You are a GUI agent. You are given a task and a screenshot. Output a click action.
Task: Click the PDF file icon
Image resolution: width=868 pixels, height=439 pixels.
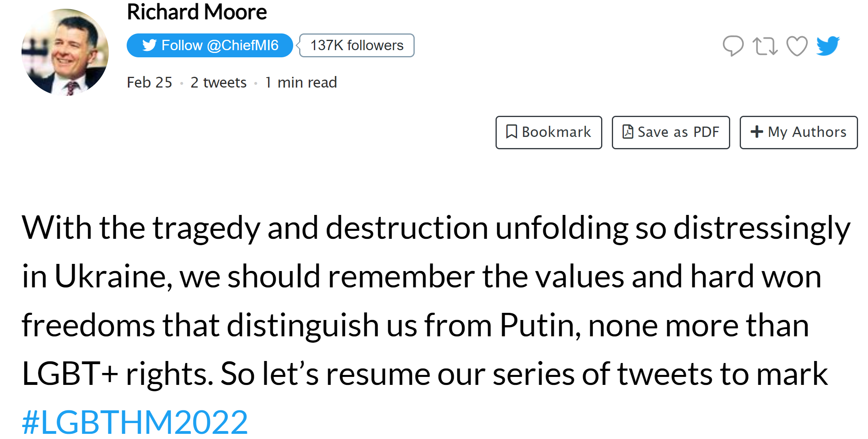click(x=628, y=132)
